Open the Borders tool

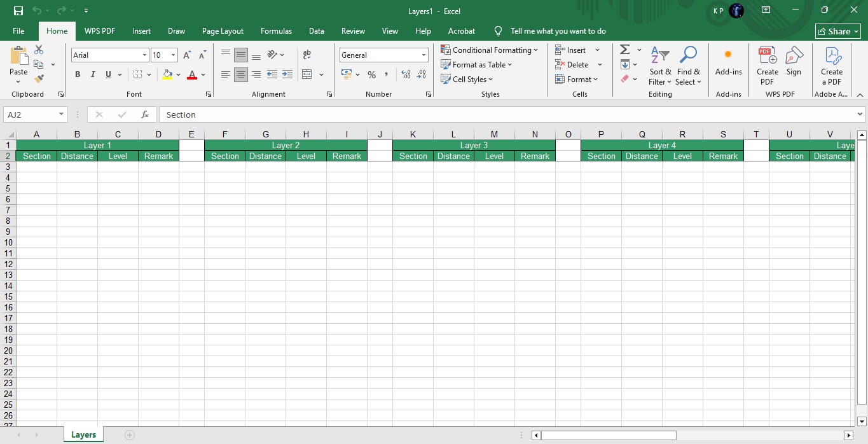point(138,74)
